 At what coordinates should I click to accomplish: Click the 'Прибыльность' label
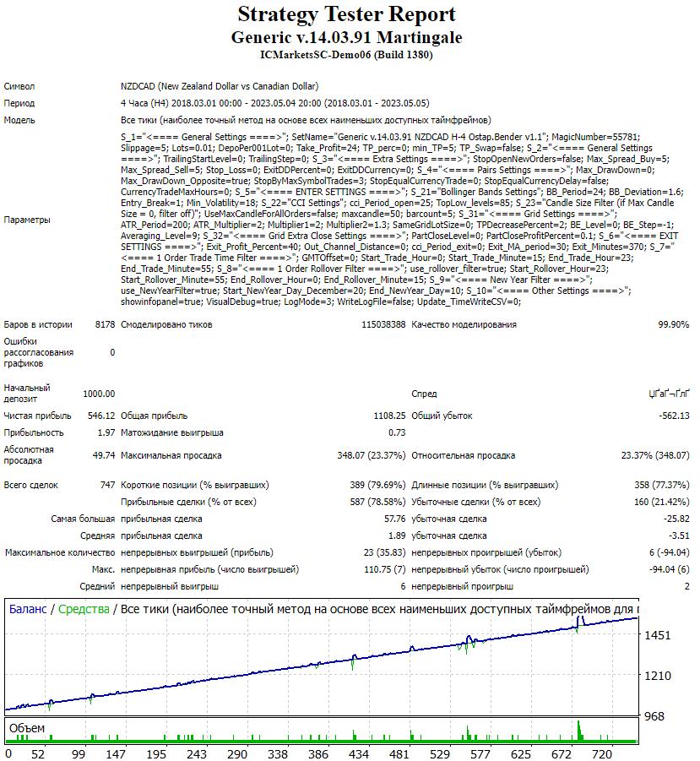click(34, 433)
